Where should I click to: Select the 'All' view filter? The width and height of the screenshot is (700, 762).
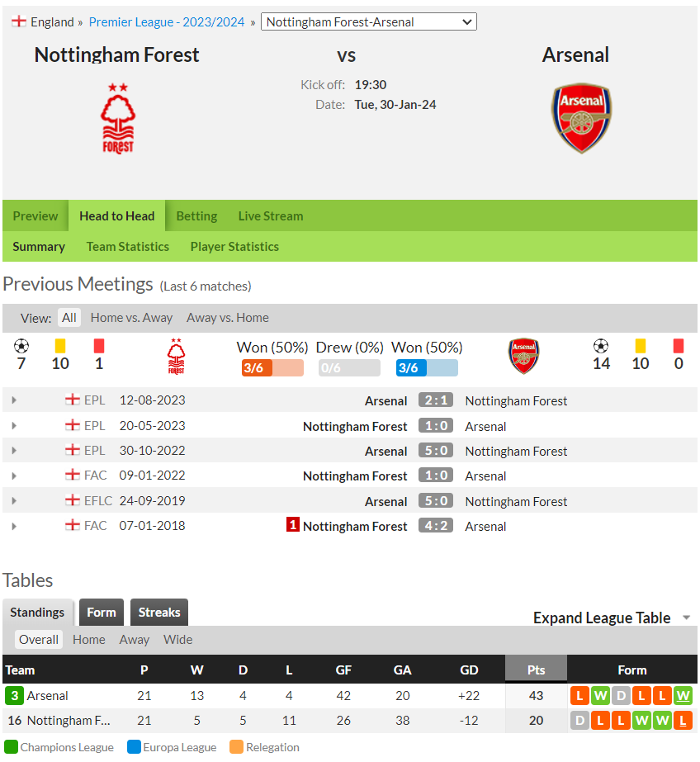click(69, 318)
